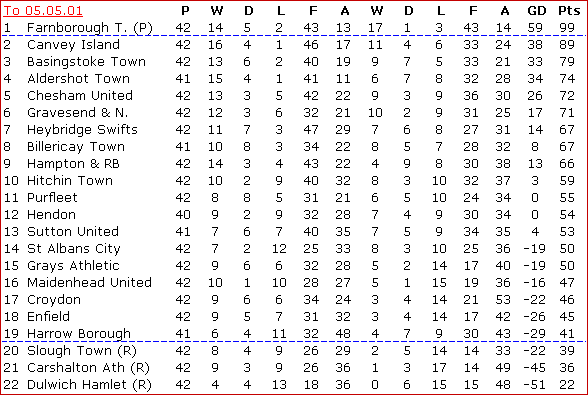Click Hitchin Town team name
588x395 pixels.
[70, 180]
